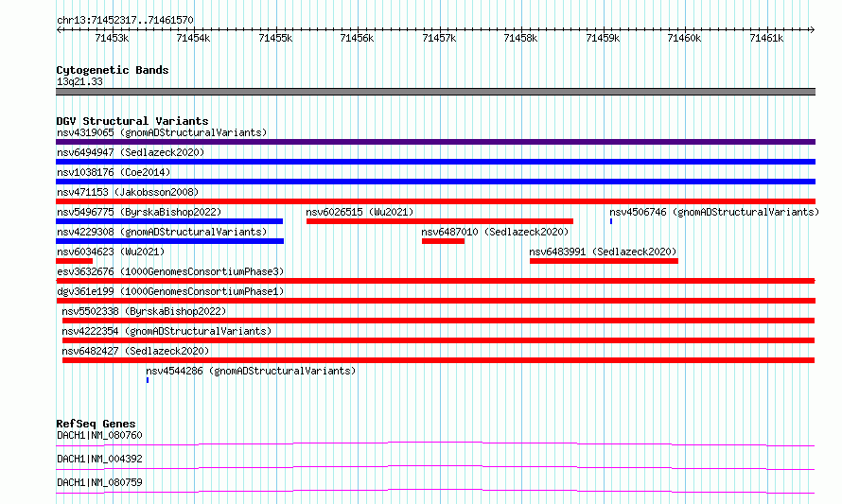
Task: Open the nsv6026515 Wu2021 variant label
Action: [x=360, y=212]
